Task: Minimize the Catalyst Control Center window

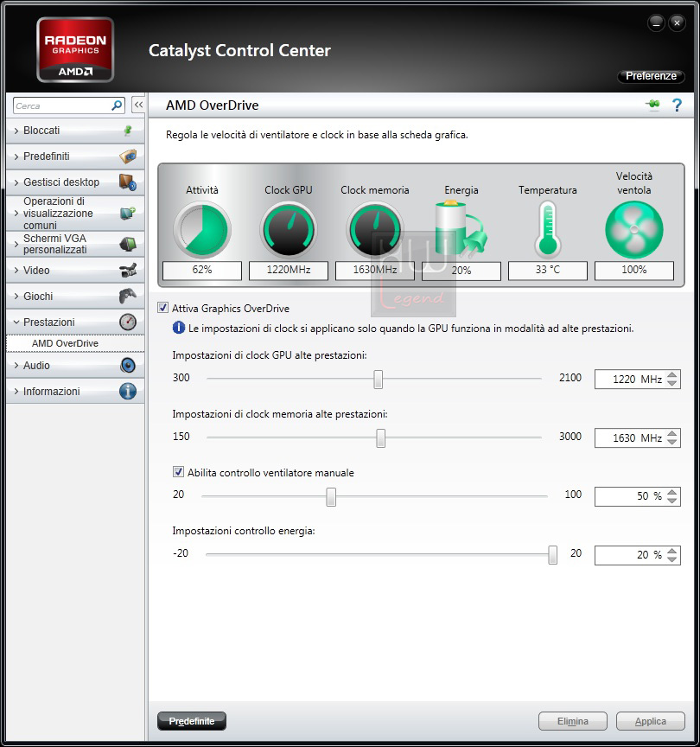Action: (x=656, y=22)
